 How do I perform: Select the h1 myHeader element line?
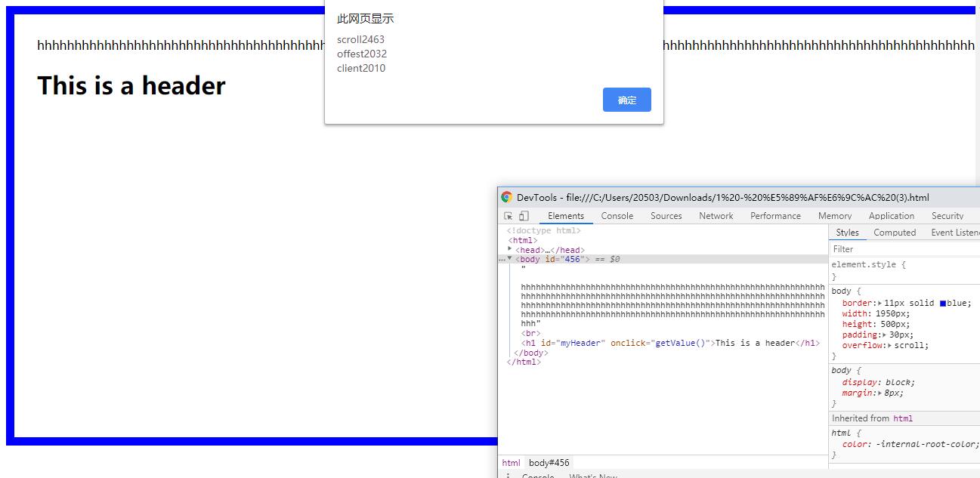point(669,343)
